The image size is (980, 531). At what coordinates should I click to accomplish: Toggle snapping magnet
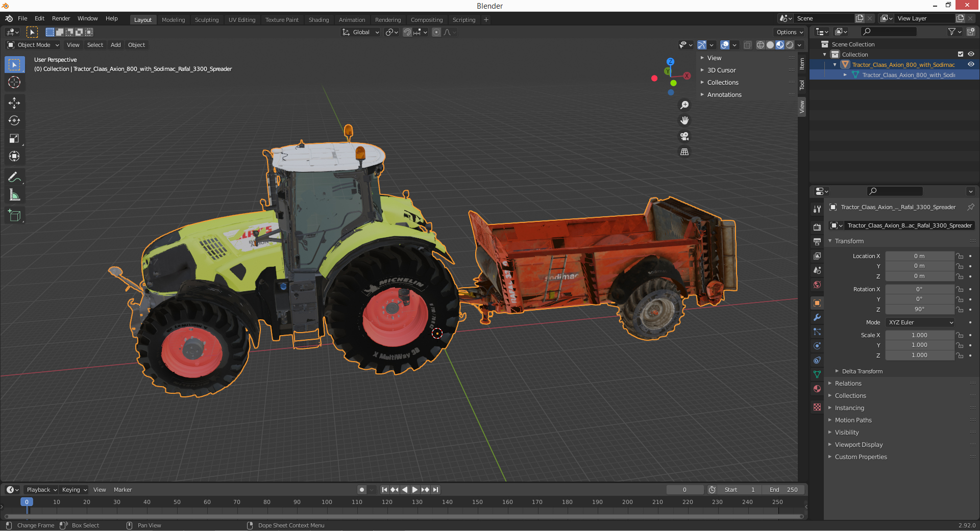coord(407,32)
